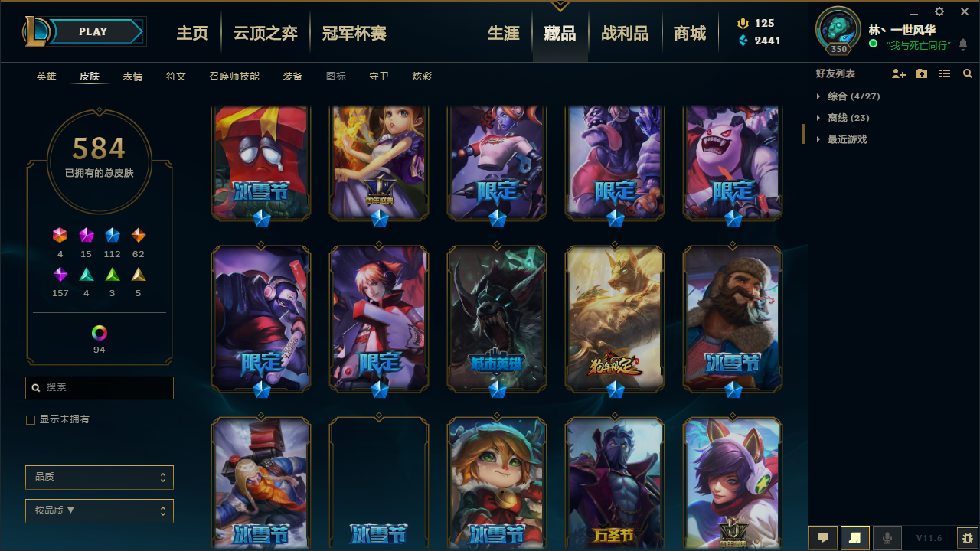Viewport: 980px width, 551px height.
Task: Click the notification bell icon
Action: click(x=963, y=45)
